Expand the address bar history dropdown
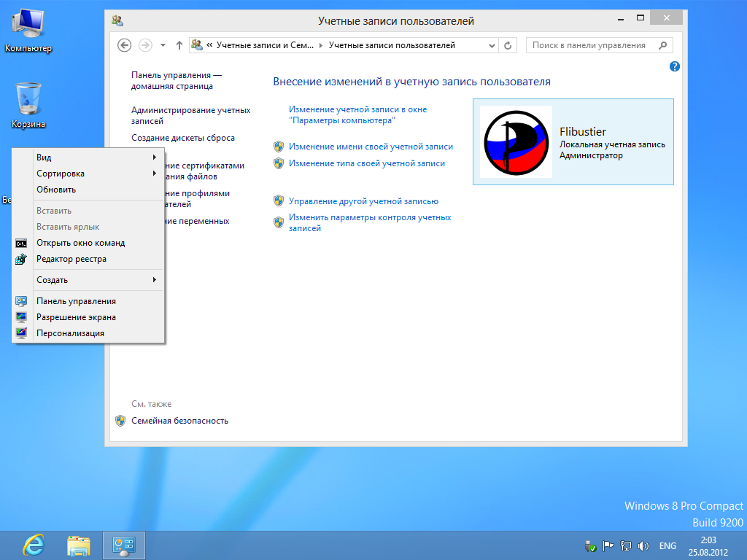Screen dimensions: 747x560 (492, 45)
